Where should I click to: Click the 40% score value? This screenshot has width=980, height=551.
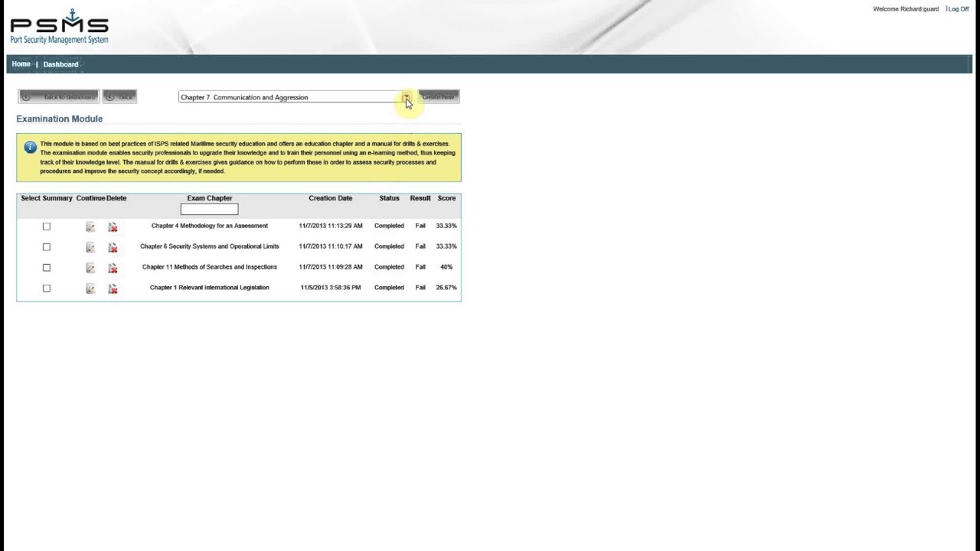point(446,267)
